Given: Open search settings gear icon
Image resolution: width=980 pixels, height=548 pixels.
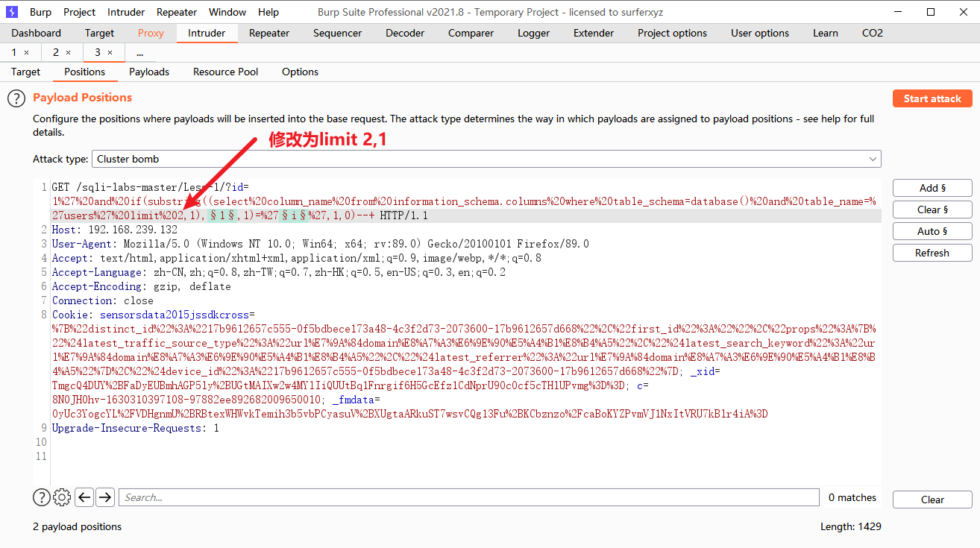Looking at the screenshot, I should [x=62, y=497].
